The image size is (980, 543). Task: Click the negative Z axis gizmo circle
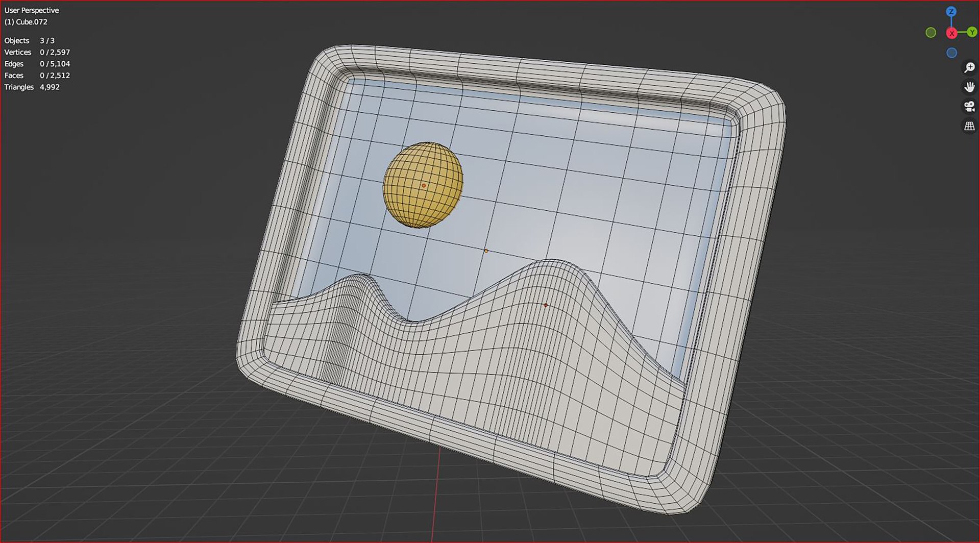pos(951,53)
